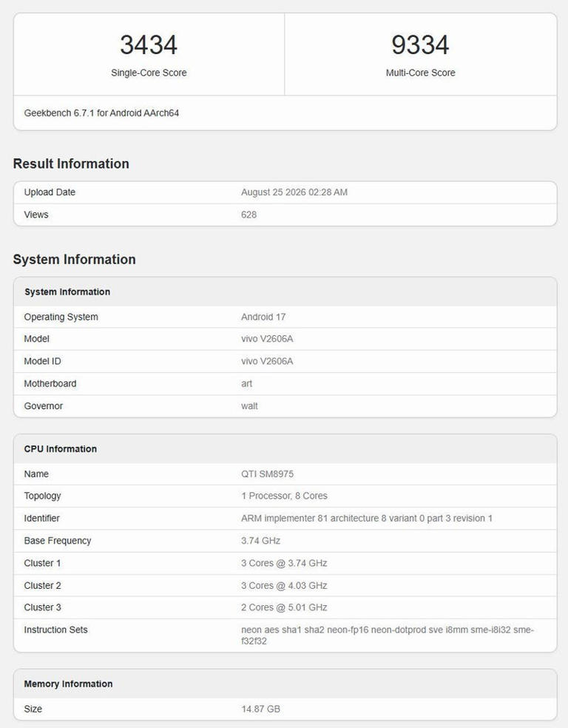Image resolution: width=568 pixels, height=728 pixels.
Task: Click the single-core score value 3434
Action: 149,45
